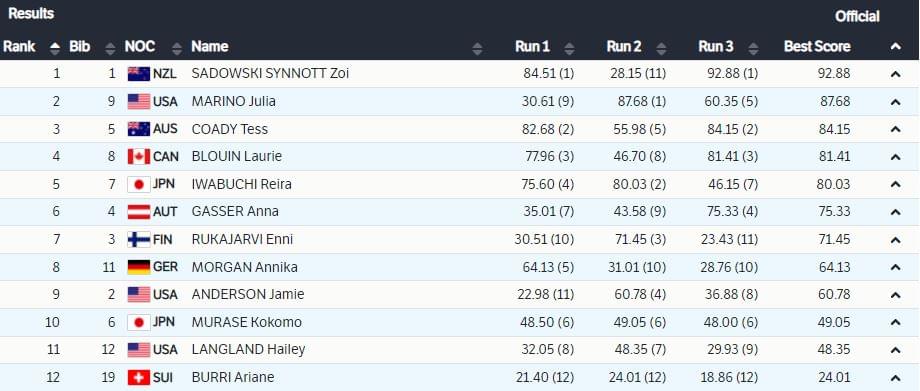Click the Results section heading

[x=31, y=13]
